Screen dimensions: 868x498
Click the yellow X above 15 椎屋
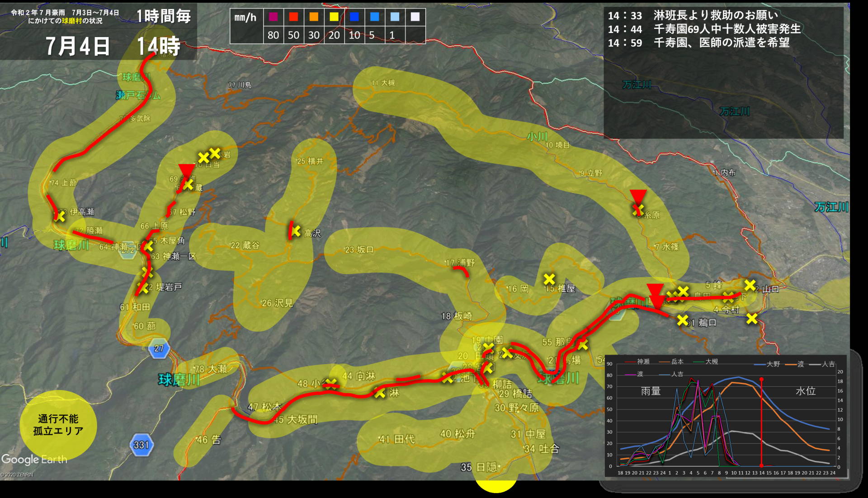(x=549, y=279)
